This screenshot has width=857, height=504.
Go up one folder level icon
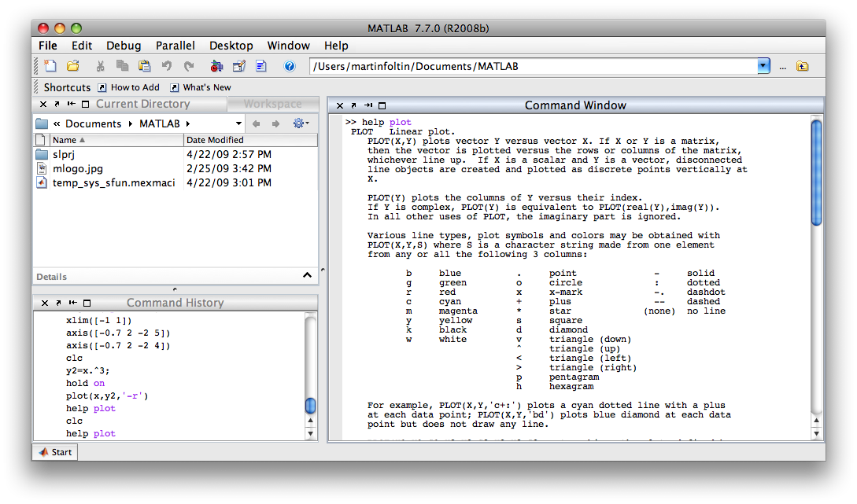coord(803,66)
